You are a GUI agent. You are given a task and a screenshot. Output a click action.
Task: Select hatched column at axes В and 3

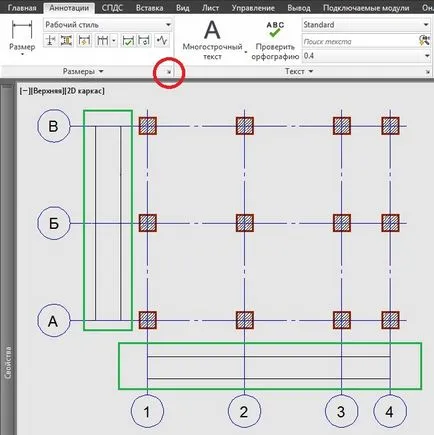click(x=342, y=126)
